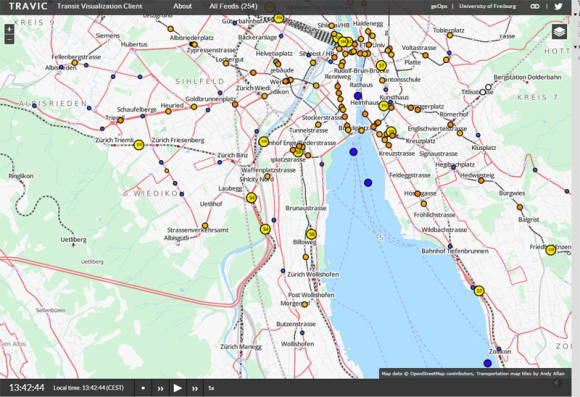Open the University of Freiburg link
This screenshot has height=397, width=580.
coord(488,6)
